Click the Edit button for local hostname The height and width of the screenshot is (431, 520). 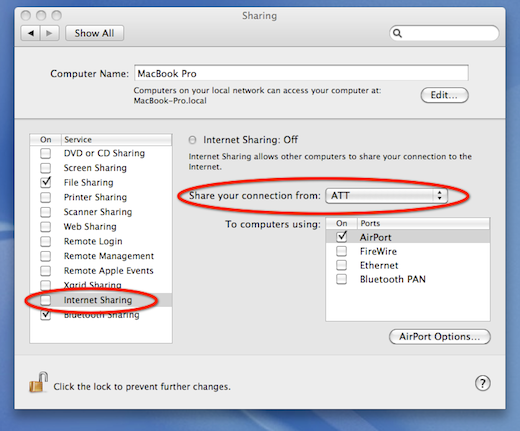pos(444,95)
